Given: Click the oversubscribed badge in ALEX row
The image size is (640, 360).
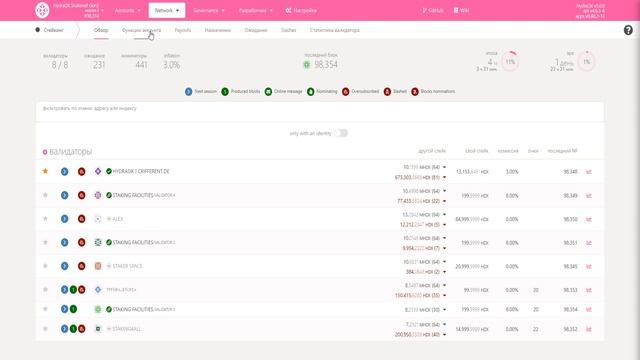Looking at the screenshot, I should [x=82, y=219].
